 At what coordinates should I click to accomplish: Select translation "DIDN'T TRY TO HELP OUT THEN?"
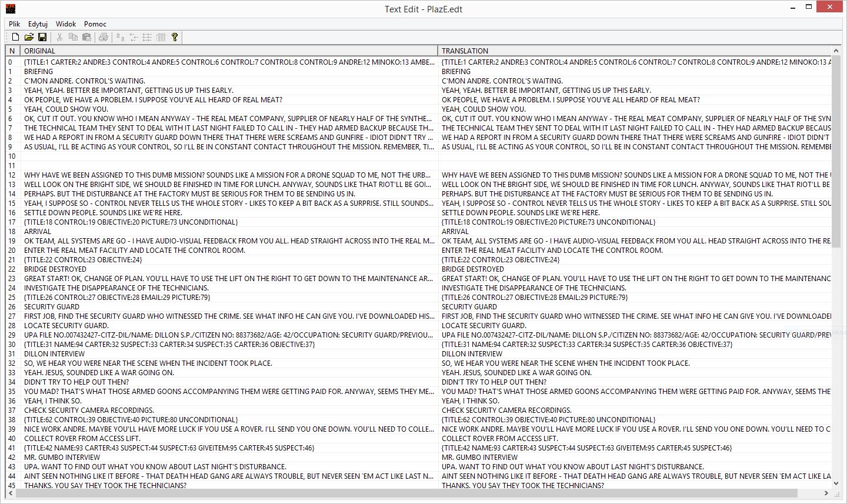coord(494,382)
